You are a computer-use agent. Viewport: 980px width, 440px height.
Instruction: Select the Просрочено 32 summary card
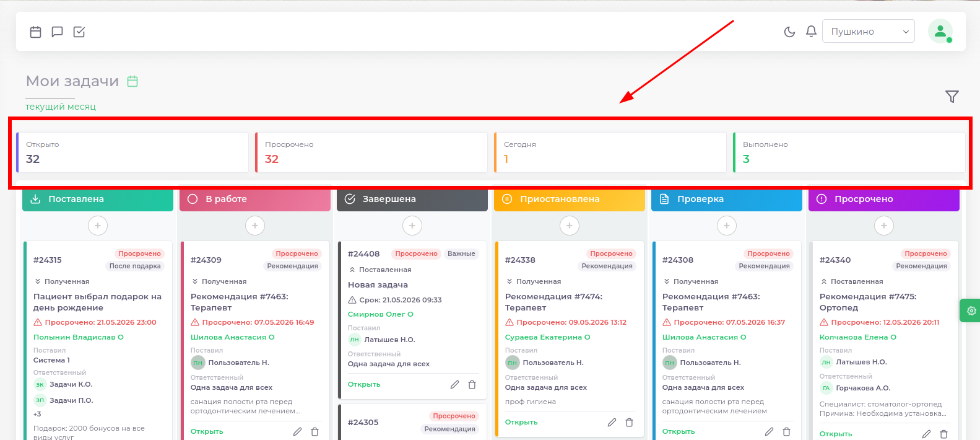coord(371,152)
